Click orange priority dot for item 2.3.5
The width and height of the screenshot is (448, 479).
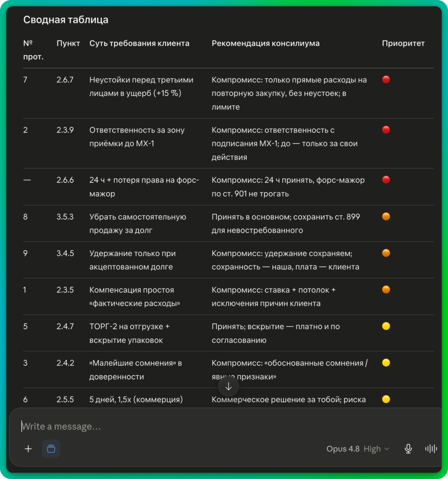point(386,290)
